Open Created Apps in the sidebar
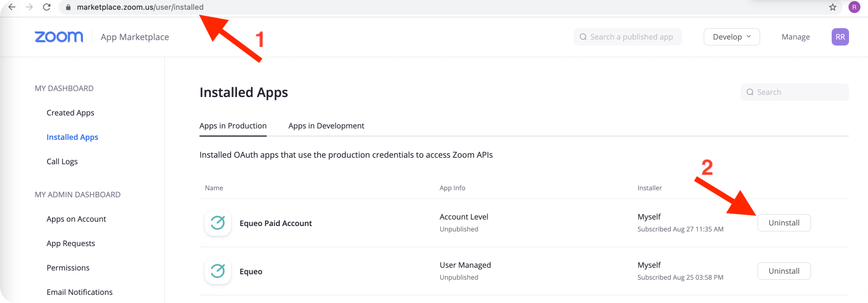Image resolution: width=868 pixels, height=303 pixels. tap(70, 113)
